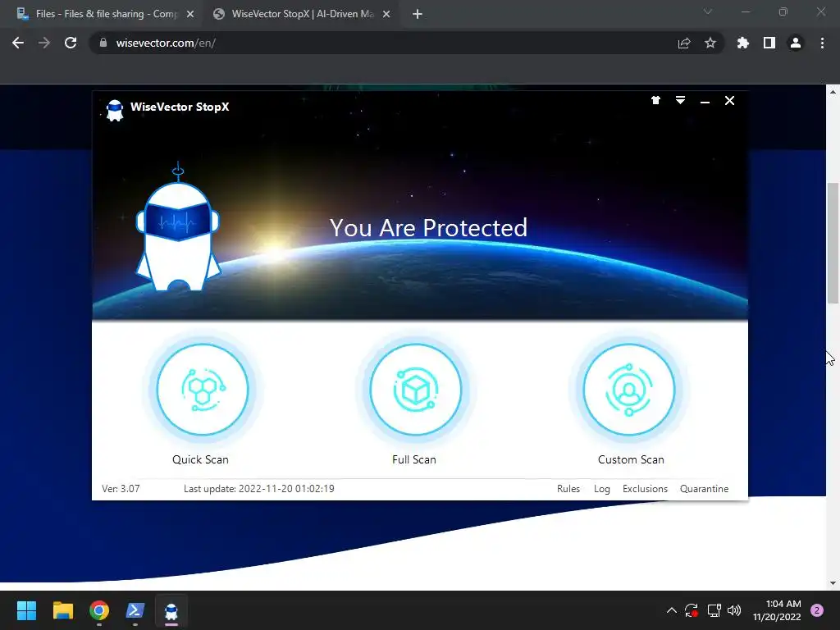840x630 pixels.
Task: Open PowerShell from the taskbar
Action: pos(135,610)
